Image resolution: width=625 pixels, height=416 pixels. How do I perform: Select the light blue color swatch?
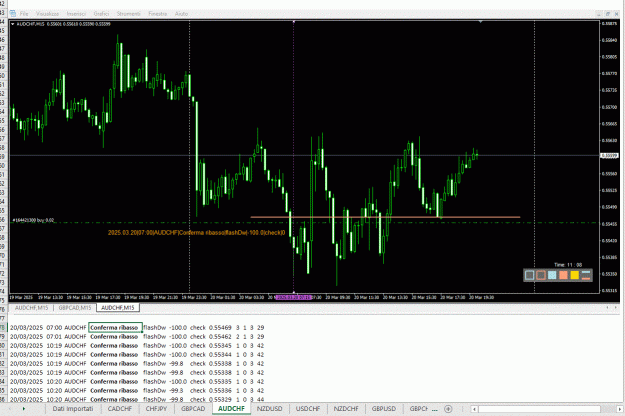click(x=552, y=275)
